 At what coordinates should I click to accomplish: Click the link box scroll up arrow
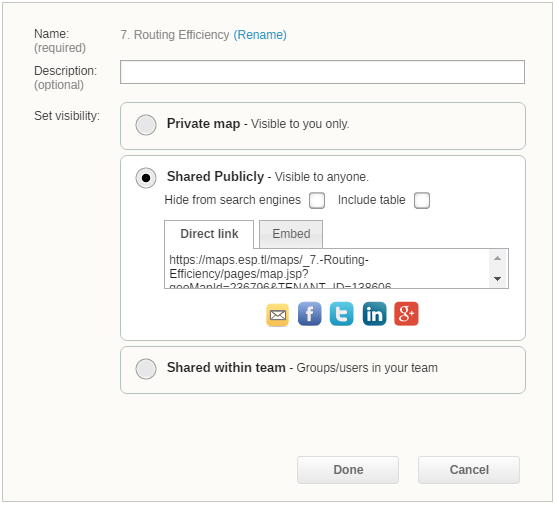click(x=497, y=258)
